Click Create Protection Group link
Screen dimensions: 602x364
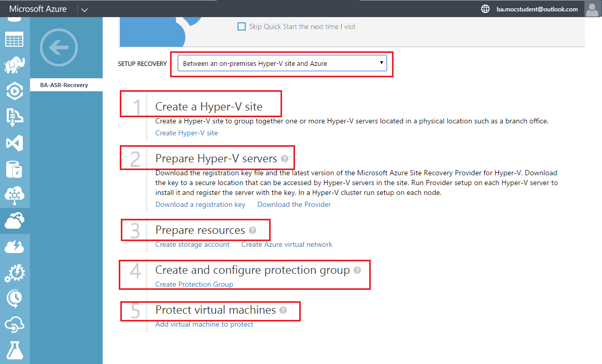194,285
